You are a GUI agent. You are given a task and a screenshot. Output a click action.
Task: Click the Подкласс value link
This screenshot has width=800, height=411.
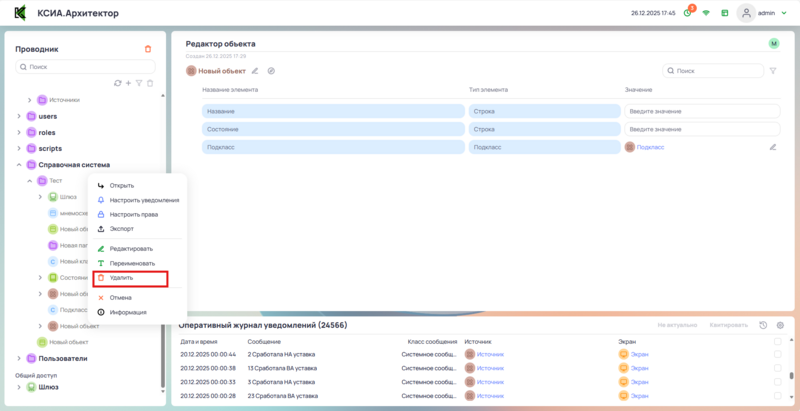[650, 147]
